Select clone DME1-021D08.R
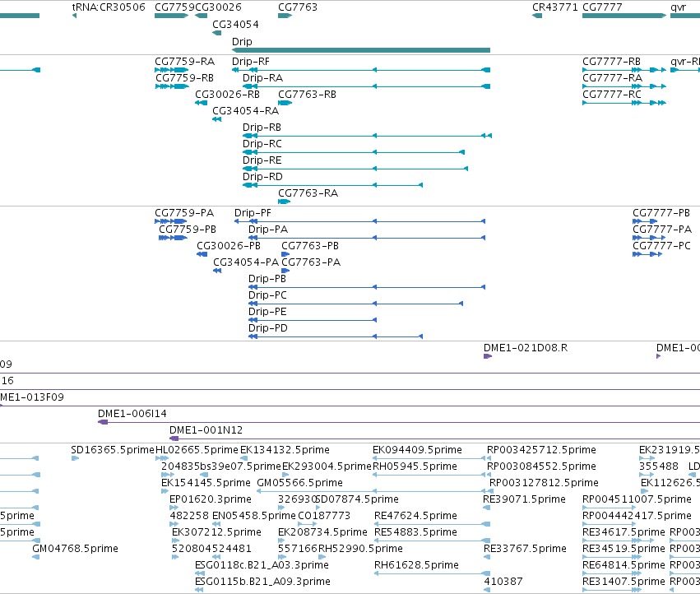Image resolution: width=700 pixels, height=594 pixels. point(526,347)
